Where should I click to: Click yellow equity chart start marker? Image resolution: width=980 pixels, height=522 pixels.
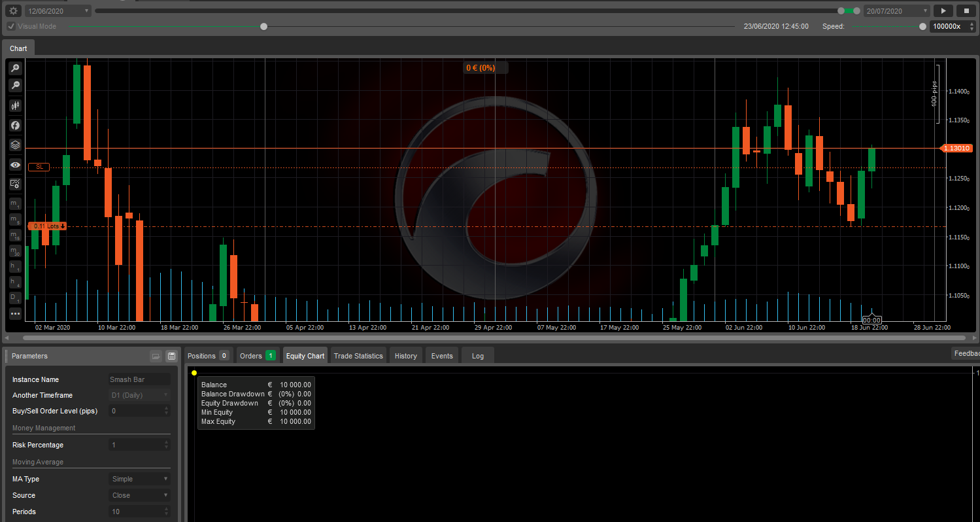[194, 373]
